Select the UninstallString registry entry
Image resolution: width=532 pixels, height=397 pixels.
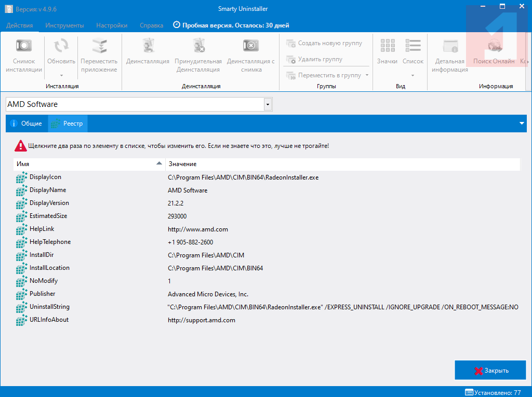click(49, 307)
